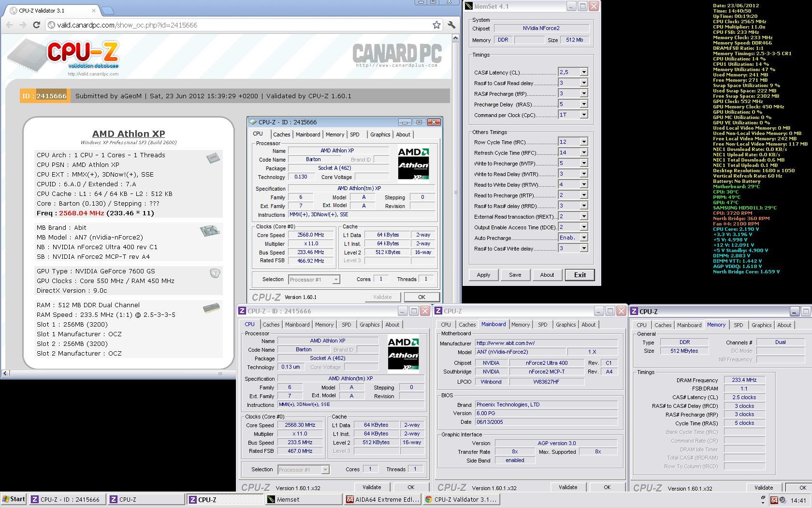The image size is (812, 508).
Task: Open CPU-Z Validator Chrome taskbar item
Action: (461, 499)
